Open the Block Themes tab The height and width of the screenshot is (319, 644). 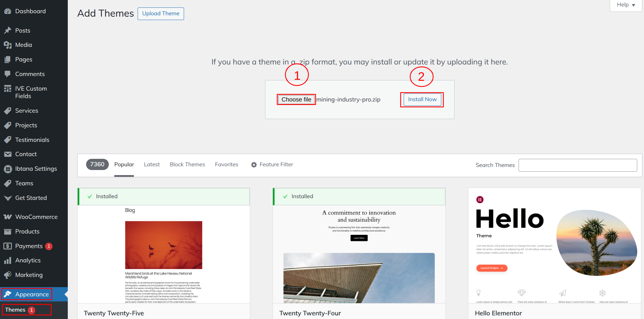tap(187, 165)
